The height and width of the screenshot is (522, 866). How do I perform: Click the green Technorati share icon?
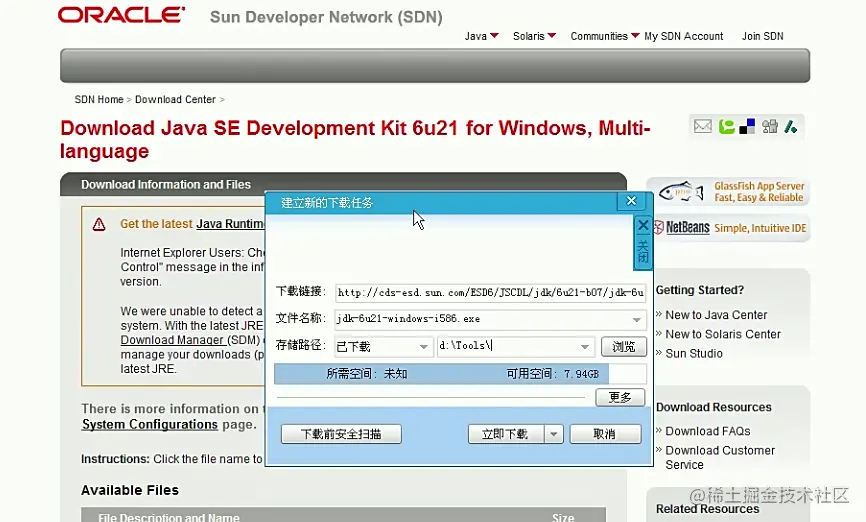point(726,126)
